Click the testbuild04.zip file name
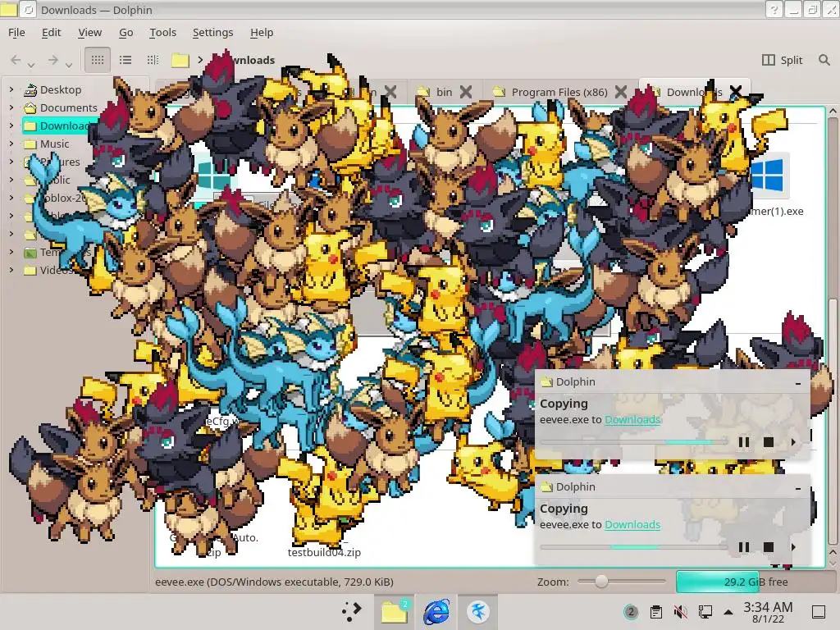 [324, 552]
